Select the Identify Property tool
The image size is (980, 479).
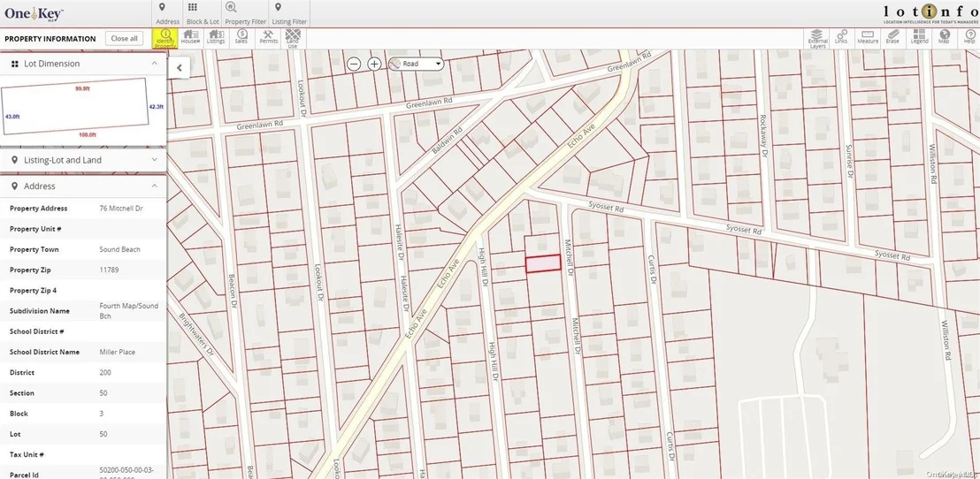tap(165, 37)
